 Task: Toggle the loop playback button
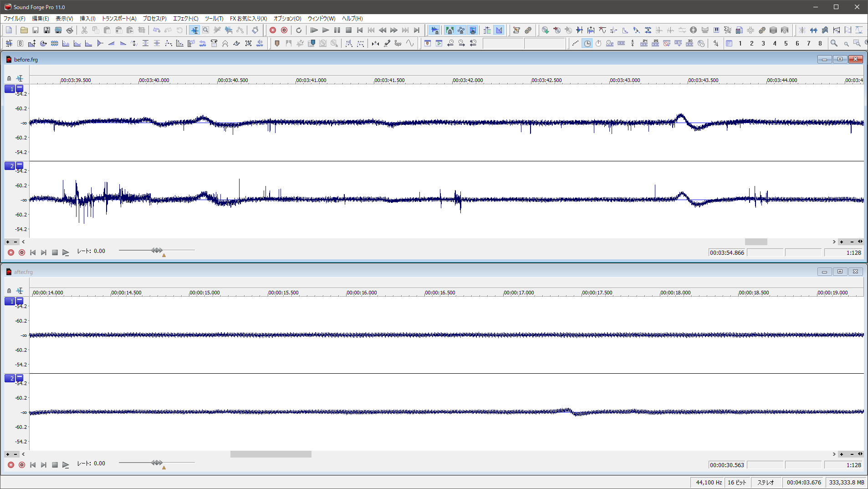point(299,30)
